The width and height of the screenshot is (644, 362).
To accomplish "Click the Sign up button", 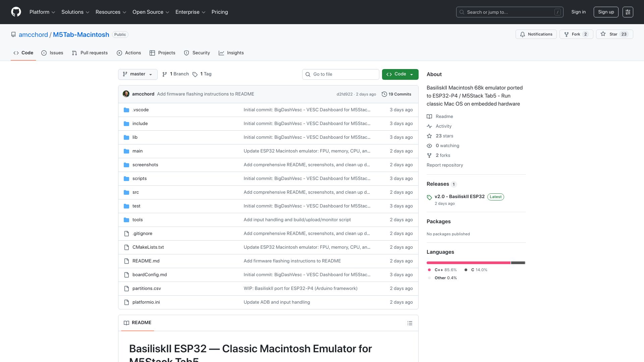I will (x=606, y=12).
